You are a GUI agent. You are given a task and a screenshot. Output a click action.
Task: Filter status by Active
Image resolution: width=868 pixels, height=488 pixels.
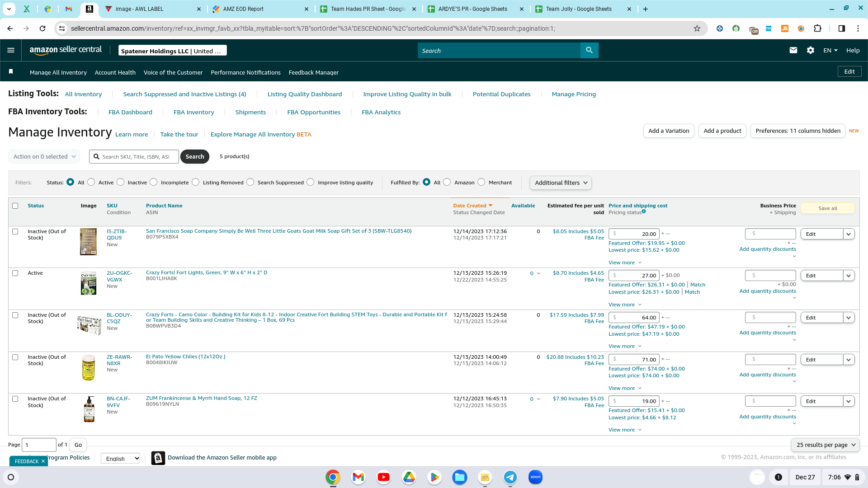[x=91, y=182]
